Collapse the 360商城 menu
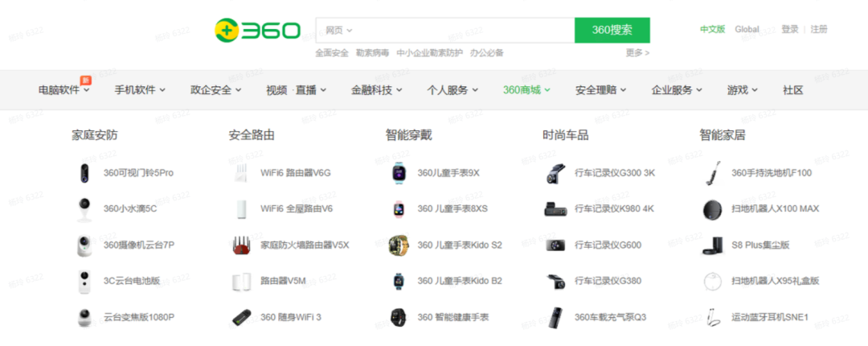Image resolution: width=868 pixels, height=346 pixels. pos(526,90)
